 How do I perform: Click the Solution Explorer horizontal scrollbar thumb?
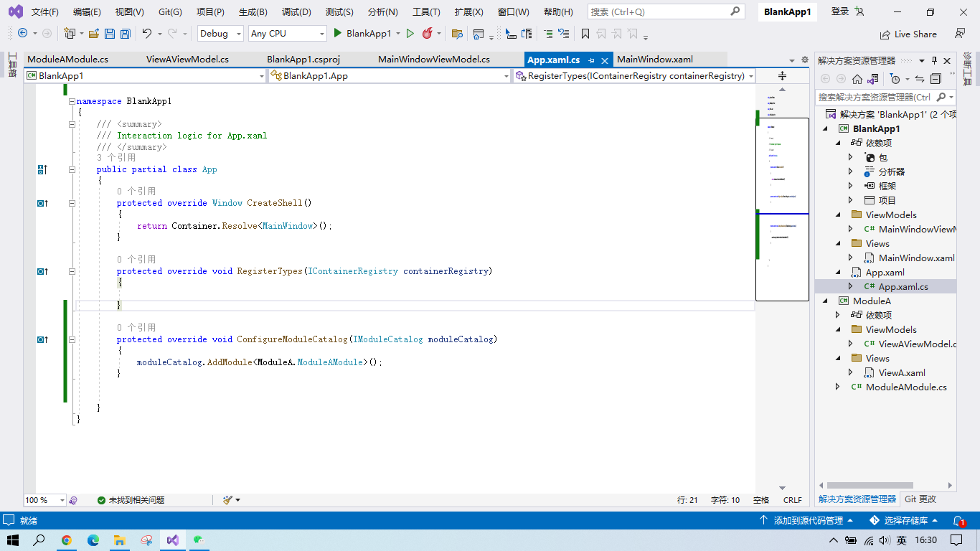click(x=870, y=486)
